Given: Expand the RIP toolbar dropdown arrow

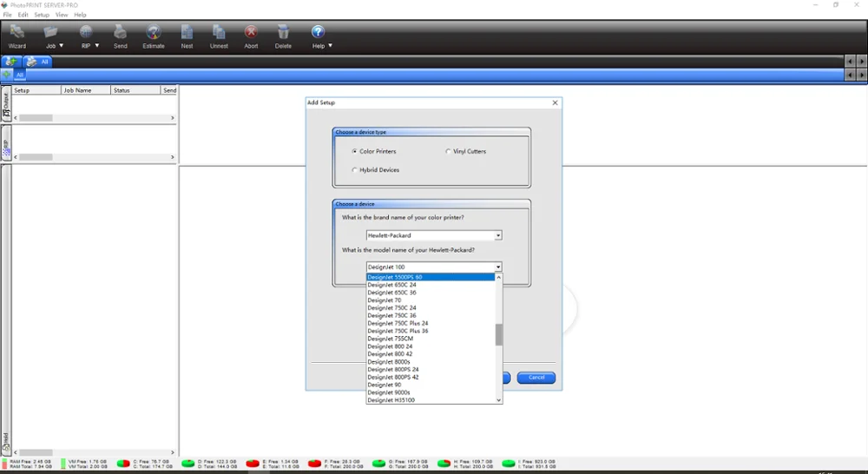Looking at the screenshot, I should coord(97,46).
